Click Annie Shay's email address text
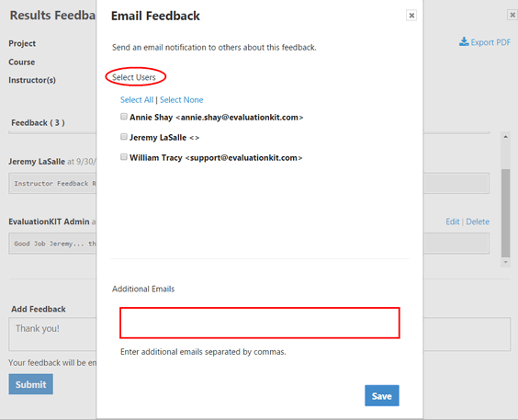 pos(240,118)
